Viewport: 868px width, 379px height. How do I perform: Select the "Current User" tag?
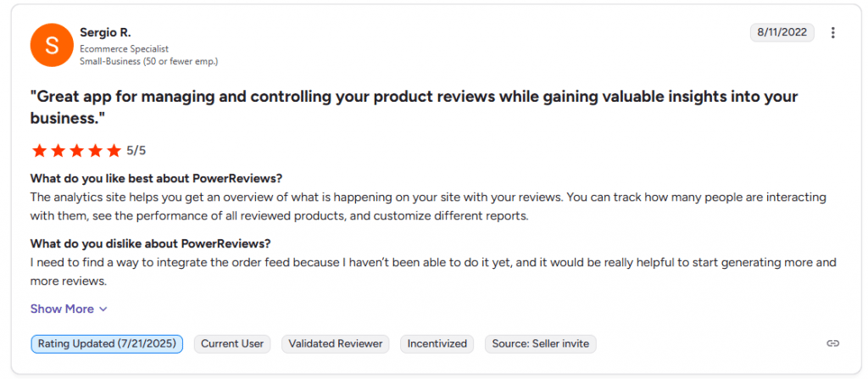[233, 343]
